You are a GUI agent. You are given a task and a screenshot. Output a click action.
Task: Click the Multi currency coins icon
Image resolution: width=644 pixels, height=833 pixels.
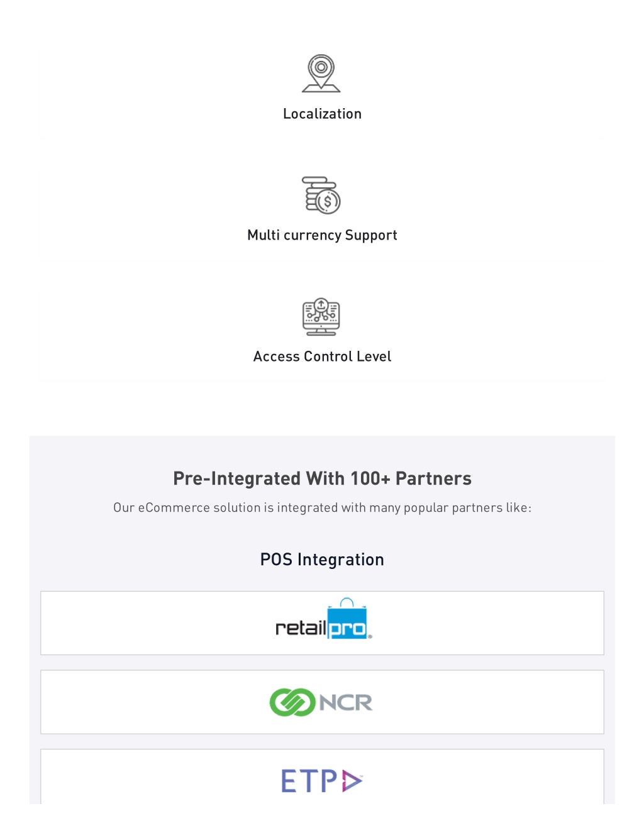(321, 195)
